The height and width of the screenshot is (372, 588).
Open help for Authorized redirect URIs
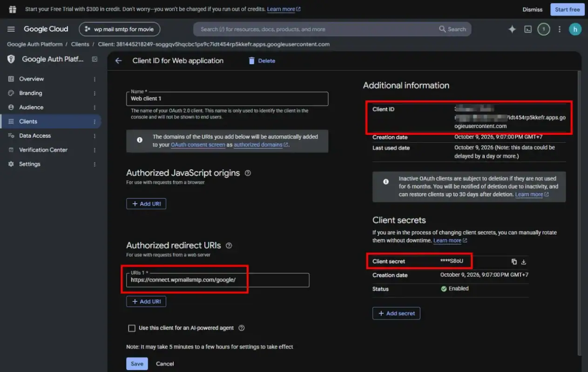229,246
